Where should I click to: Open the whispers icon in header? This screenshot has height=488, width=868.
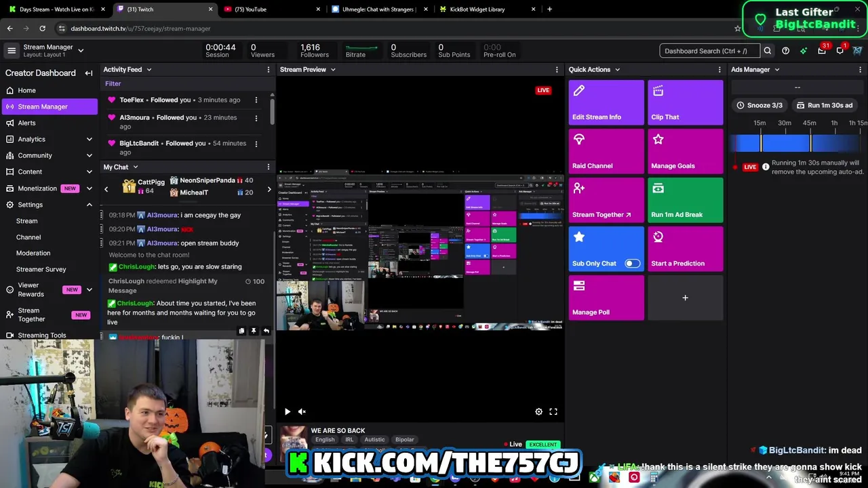pyautogui.click(x=840, y=51)
